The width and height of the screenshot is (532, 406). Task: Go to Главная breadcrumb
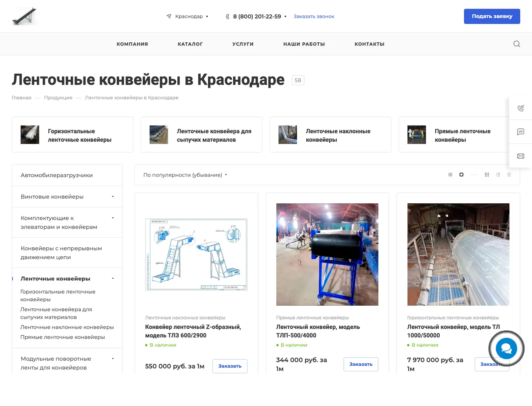(x=22, y=97)
